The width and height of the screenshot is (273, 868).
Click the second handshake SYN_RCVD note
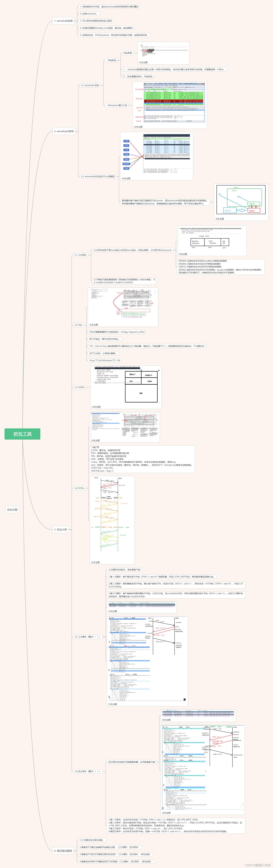point(176,585)
